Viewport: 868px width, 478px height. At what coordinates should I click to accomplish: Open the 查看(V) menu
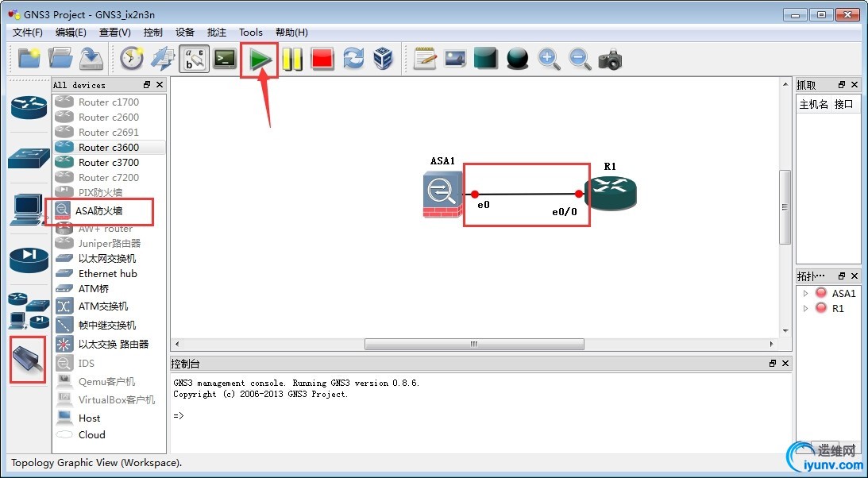click(x=114, y=33)
